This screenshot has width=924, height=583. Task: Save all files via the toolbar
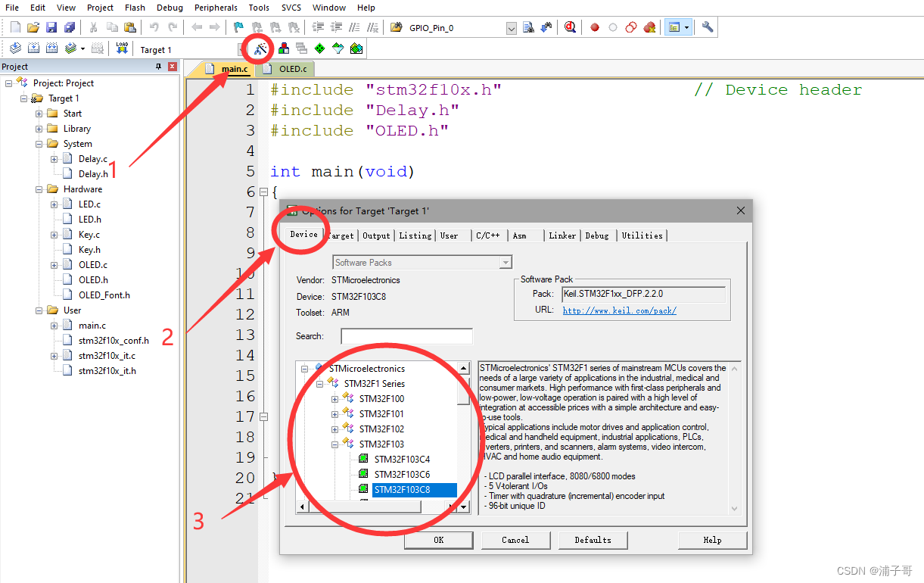tap(70, 27)
